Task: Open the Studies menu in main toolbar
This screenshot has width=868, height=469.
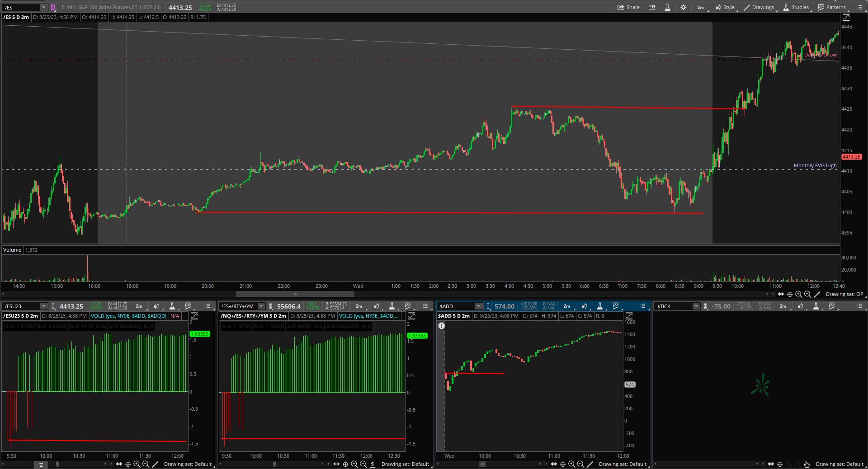Action: click(x=796, y=7)
